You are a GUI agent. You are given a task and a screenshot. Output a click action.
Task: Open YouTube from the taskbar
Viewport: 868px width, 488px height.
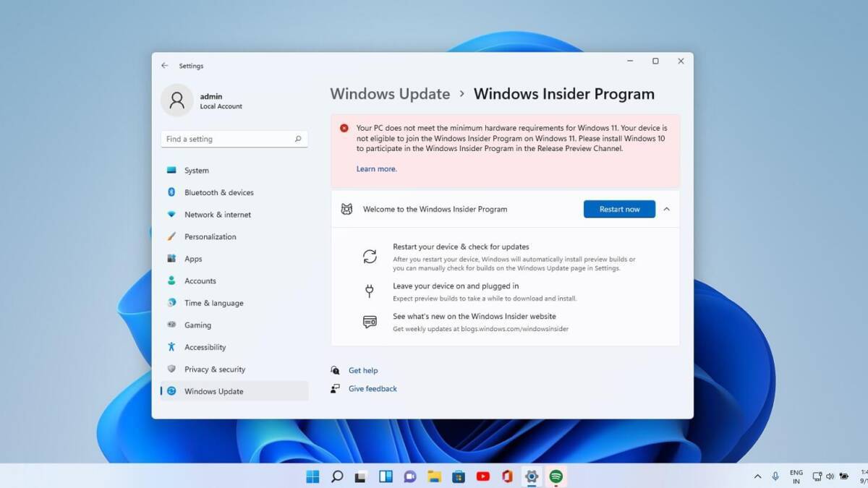(x=483, y=476)
